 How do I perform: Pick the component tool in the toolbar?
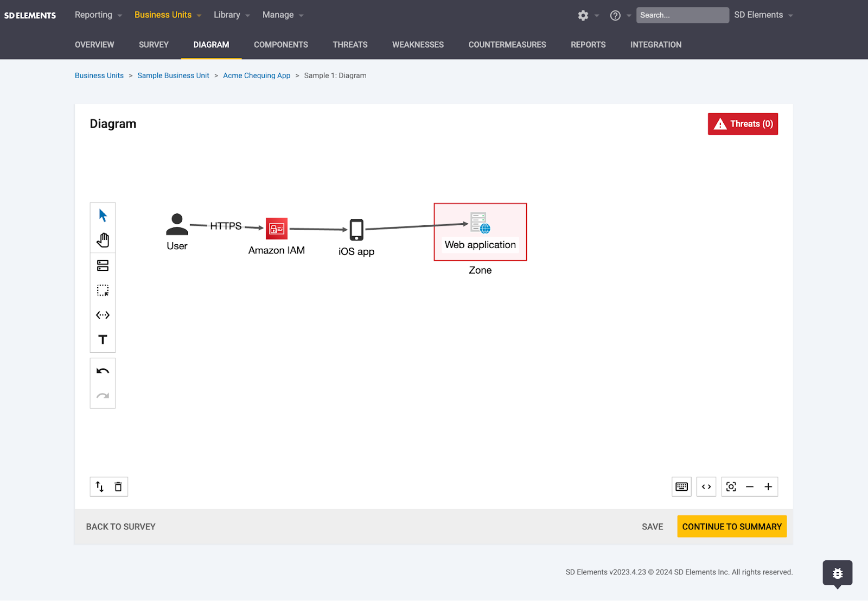(x=103, y=265)
